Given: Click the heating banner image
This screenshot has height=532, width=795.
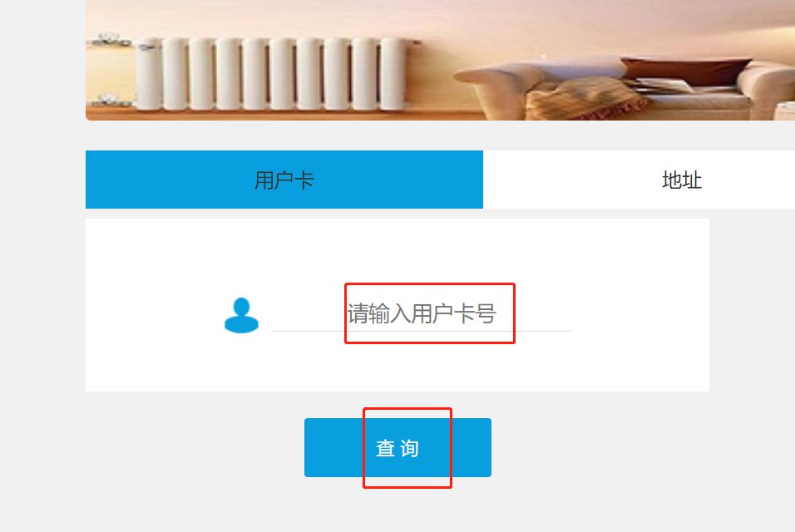Looking at the screenshot, I should pos(440,60).
